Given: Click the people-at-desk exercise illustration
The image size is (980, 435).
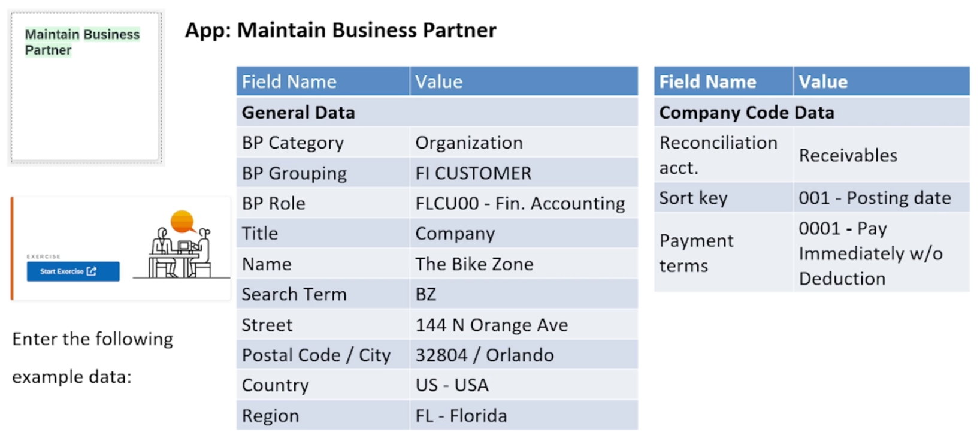Looking at the screenshot, I should tap(182, 244).
